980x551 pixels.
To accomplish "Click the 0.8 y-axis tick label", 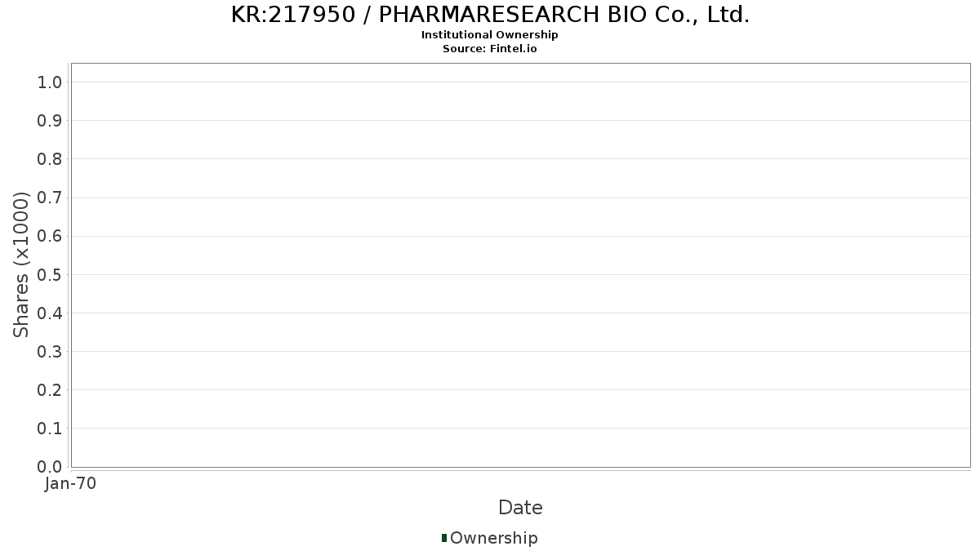I will [50, 159].
